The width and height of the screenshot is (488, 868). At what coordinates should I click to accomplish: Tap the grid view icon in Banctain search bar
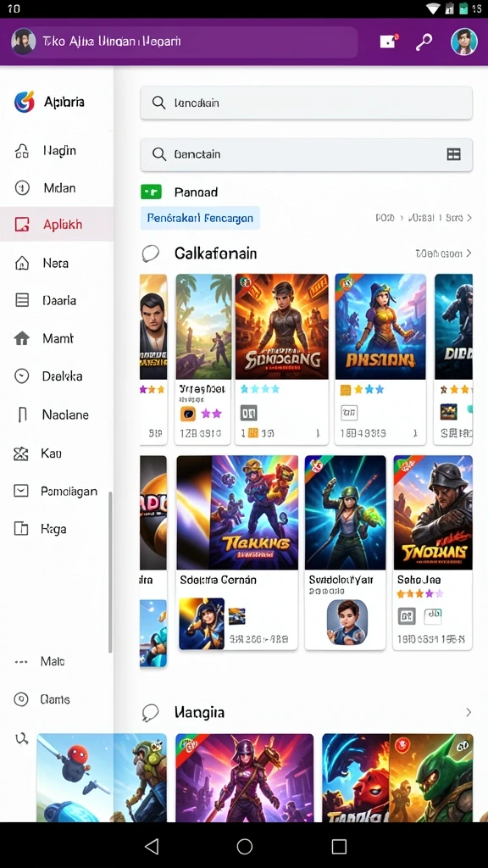[x=454, y=154]
